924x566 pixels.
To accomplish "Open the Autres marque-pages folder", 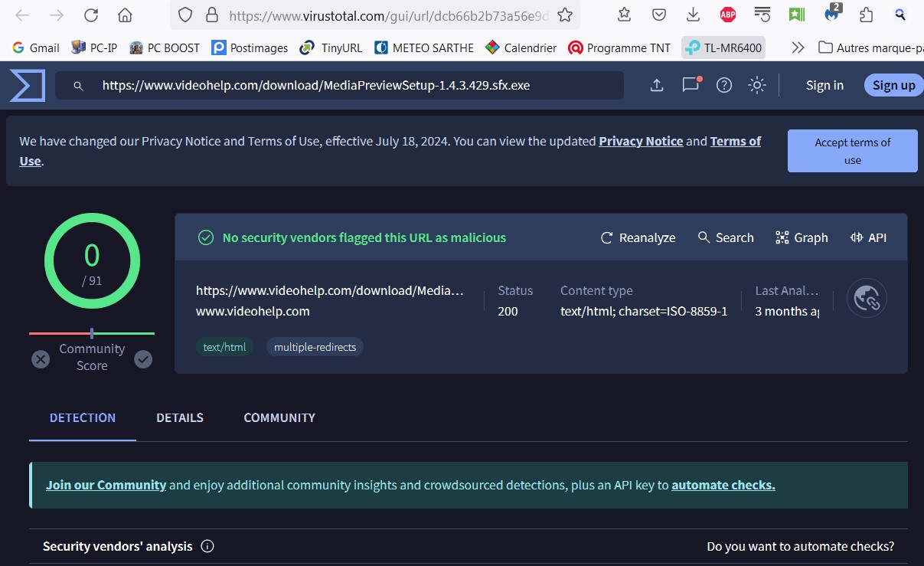I will pyautogui.click(x=870, y=47).
